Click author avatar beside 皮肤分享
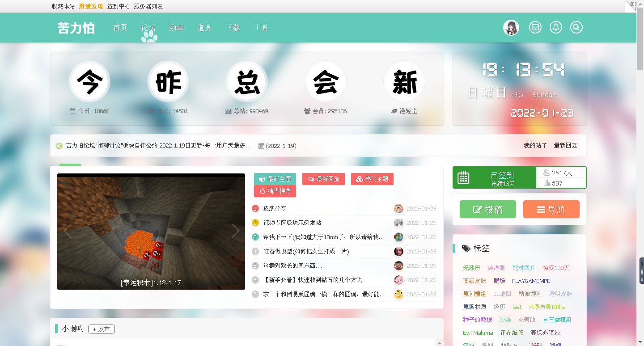 coord(398,208)
